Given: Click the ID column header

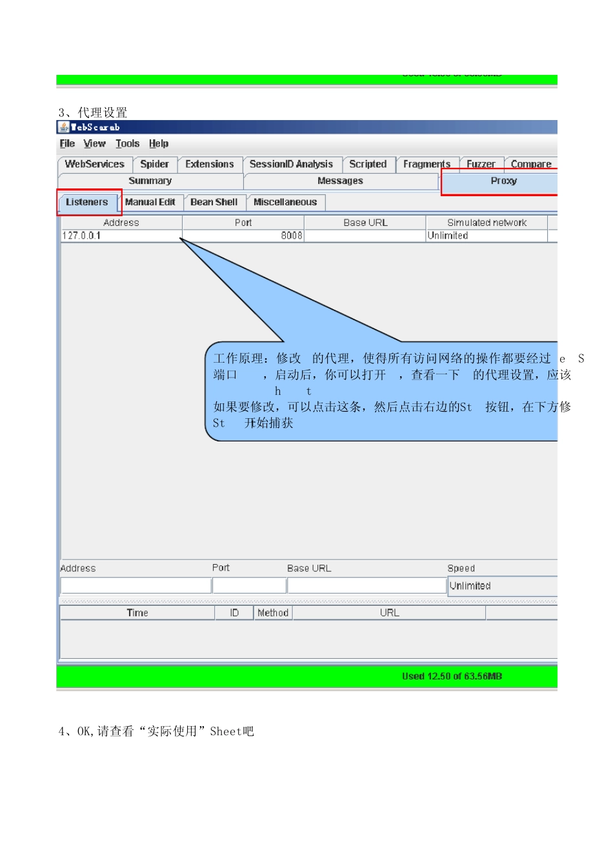Looking at the screenshot, I should pos(234,613).
